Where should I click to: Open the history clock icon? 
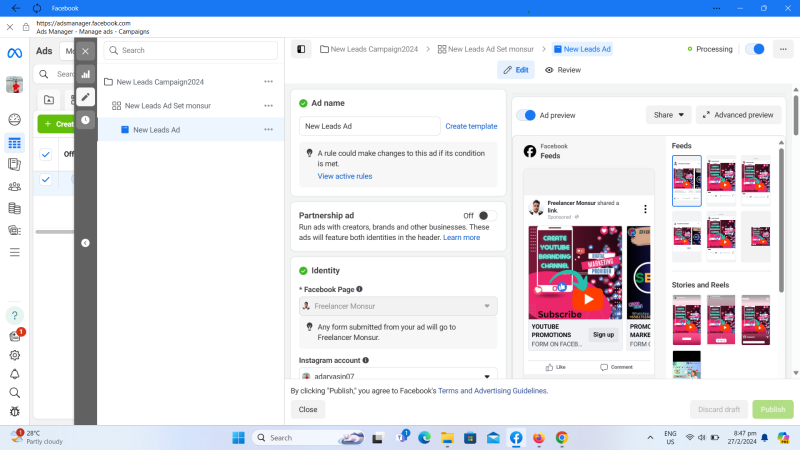85,120
